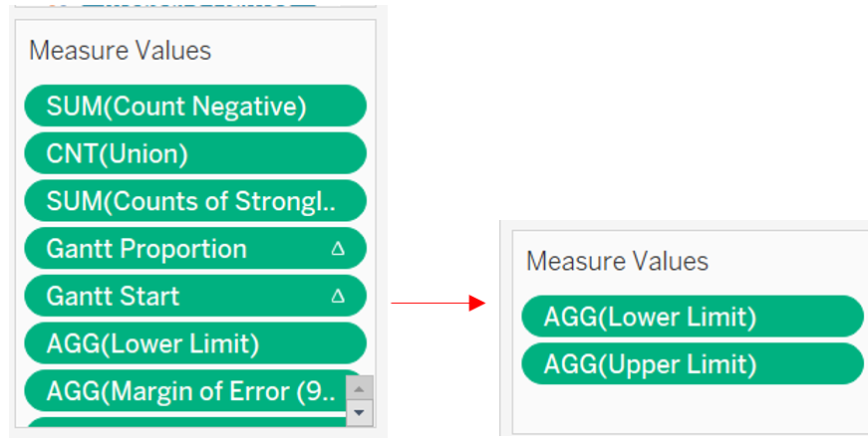Click the Measure Values title of the two-pill card
868x440 pixels.
[x=617, y=262]
